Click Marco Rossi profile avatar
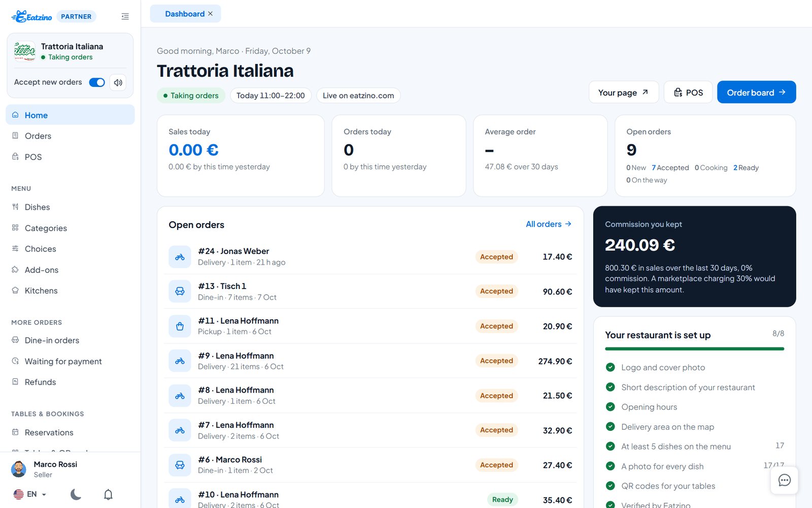 click(19, 469)
